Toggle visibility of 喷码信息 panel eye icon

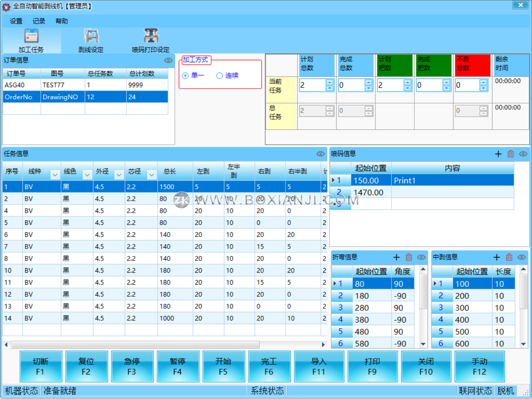(x=523, y=154)
